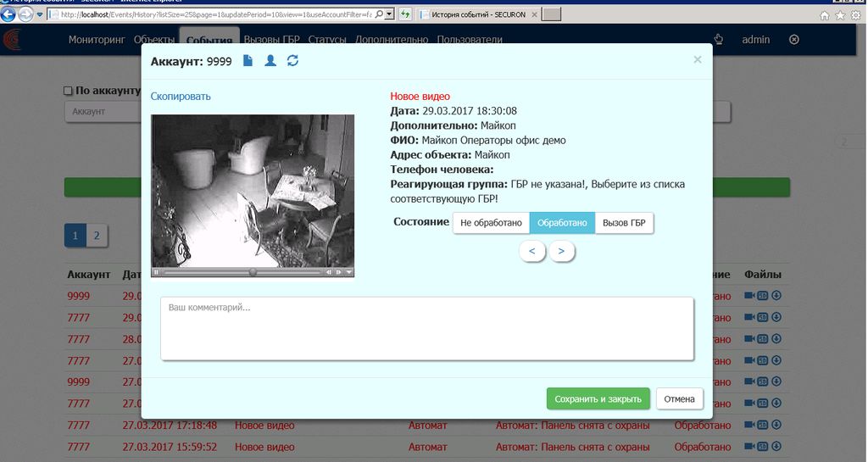Go to page 2 of events list
The image size is (868, 462).
[97, 235]
